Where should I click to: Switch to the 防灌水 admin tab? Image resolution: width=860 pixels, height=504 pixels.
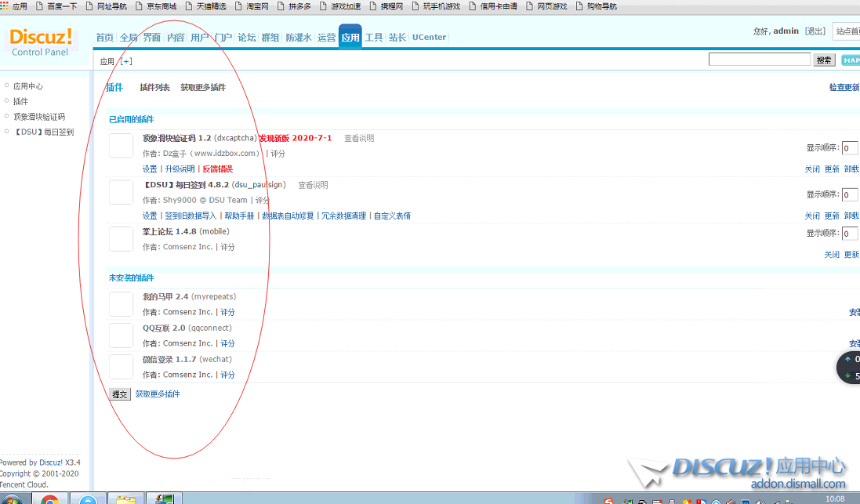(x=299, y=38)
